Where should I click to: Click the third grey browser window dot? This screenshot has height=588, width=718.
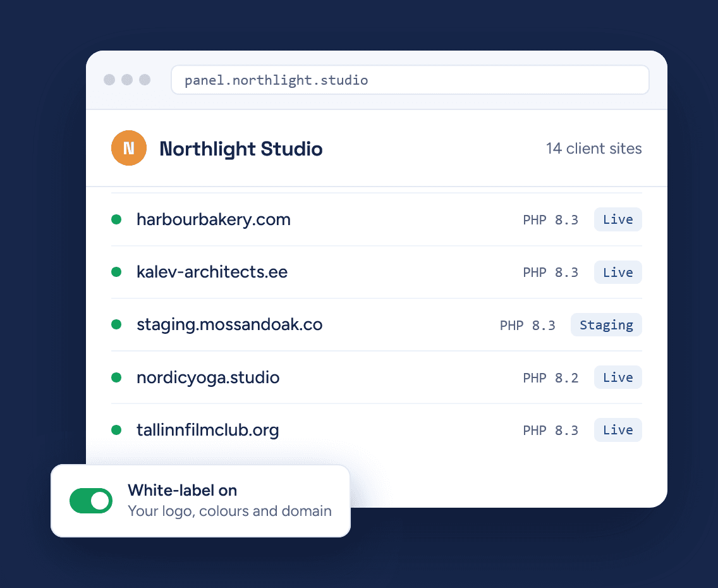pyautogui.click(x=145, y=80)
